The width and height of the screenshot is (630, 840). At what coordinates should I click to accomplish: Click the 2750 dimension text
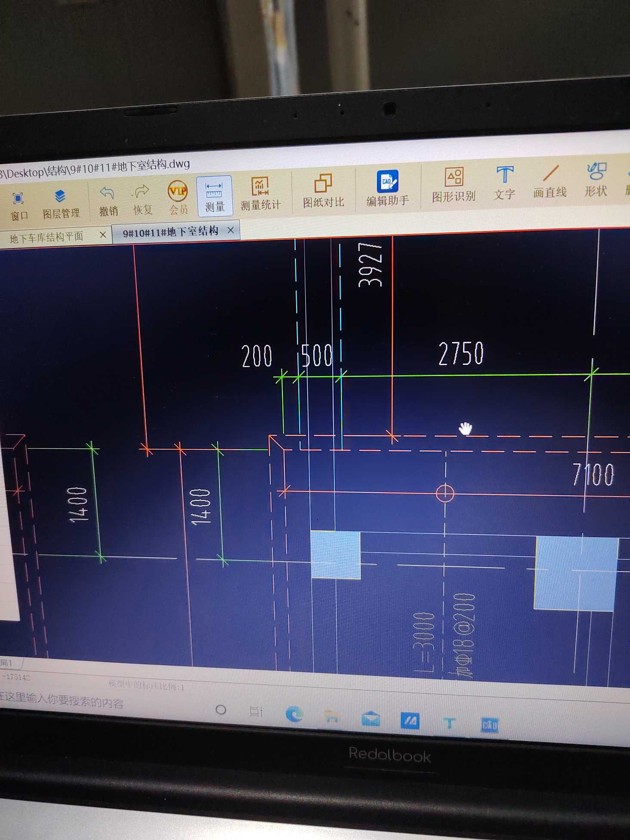461,354
